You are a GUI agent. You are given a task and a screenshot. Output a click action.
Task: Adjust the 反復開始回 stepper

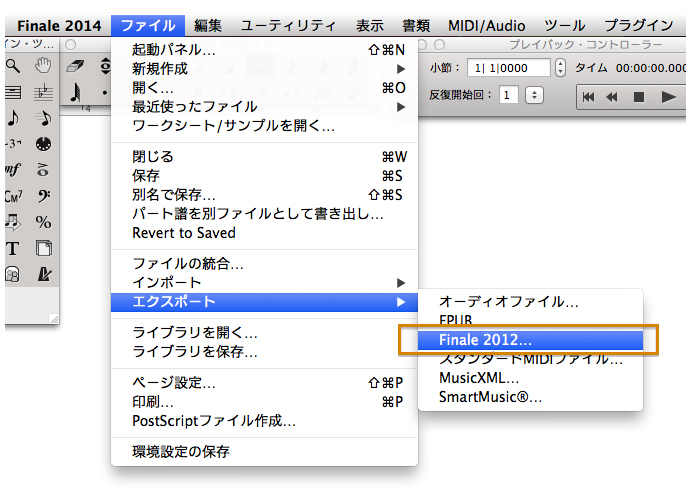click(535, 95)
